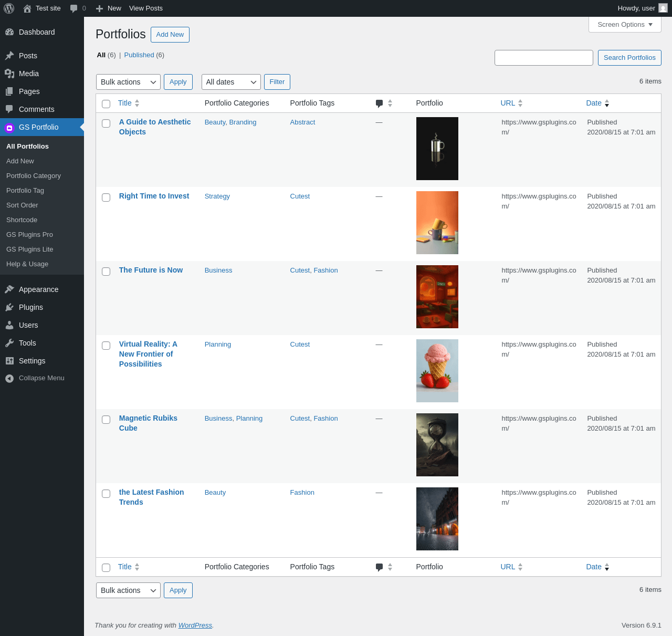The image size is (672, 636).
Task: Open All Portfolios submenu item
Action: point(27,147)
